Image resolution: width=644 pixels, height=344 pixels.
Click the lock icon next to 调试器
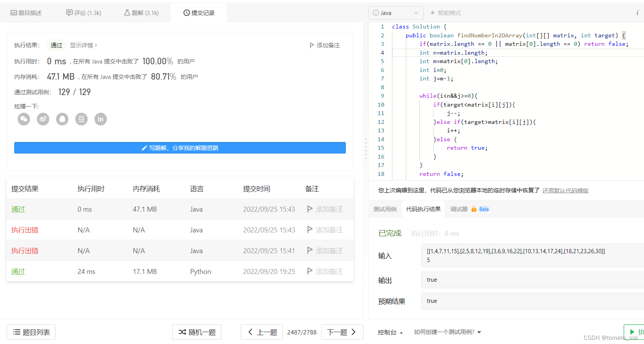474,209
